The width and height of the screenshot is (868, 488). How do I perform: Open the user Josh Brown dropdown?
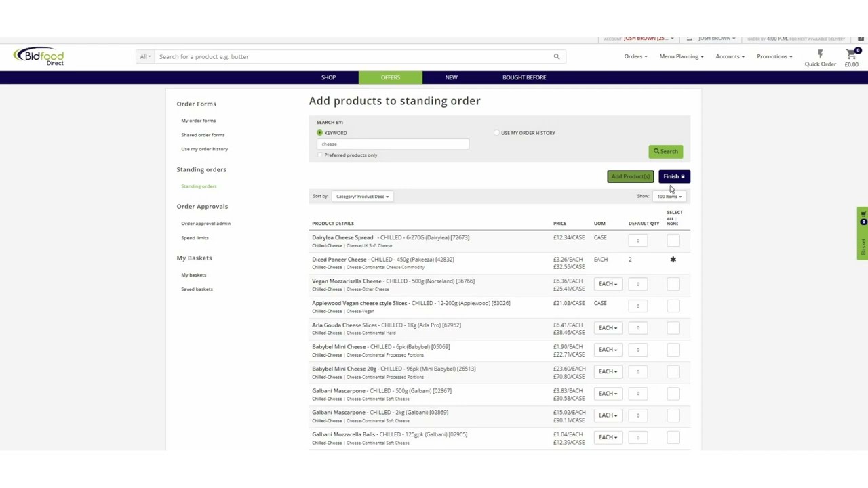coord(716,39)
